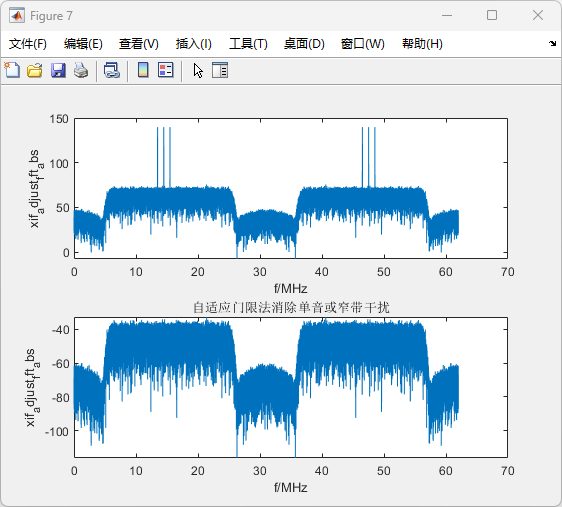Click the dock figure arrow icon
Screen dimensions: 562x507
tap(552, 44)
